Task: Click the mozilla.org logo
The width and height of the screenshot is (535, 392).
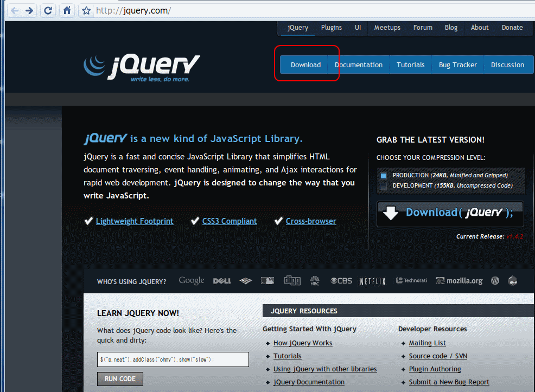Action: click(x=459, y=280)
